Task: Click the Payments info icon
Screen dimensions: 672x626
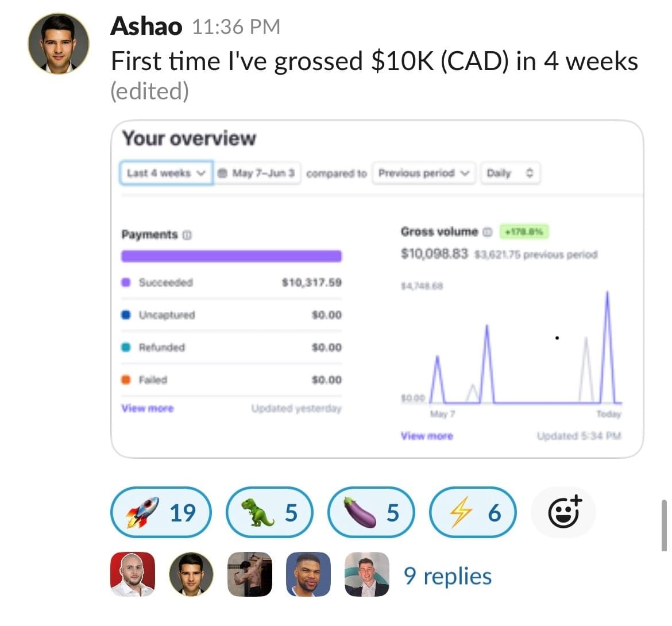Action: [x=187, y=234]
